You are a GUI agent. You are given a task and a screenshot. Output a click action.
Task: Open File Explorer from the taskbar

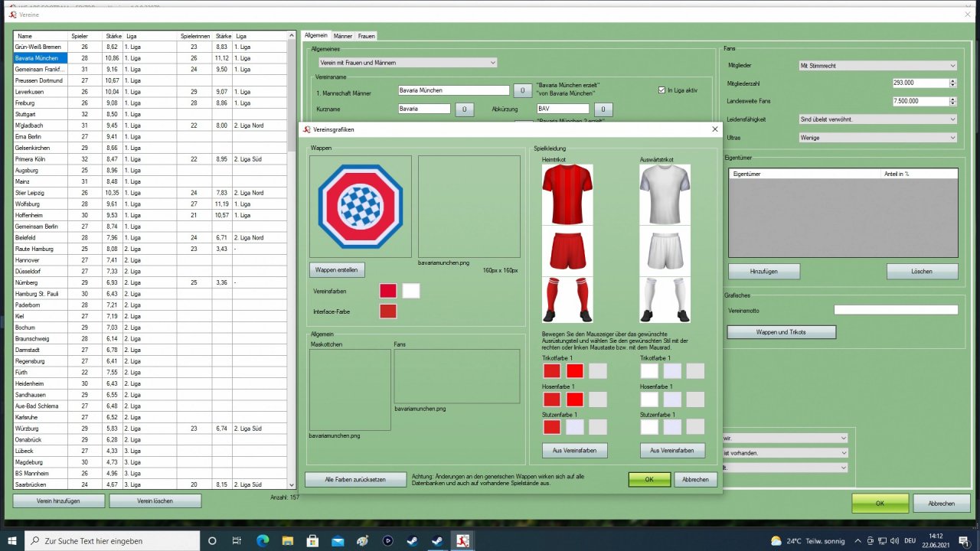287,541
